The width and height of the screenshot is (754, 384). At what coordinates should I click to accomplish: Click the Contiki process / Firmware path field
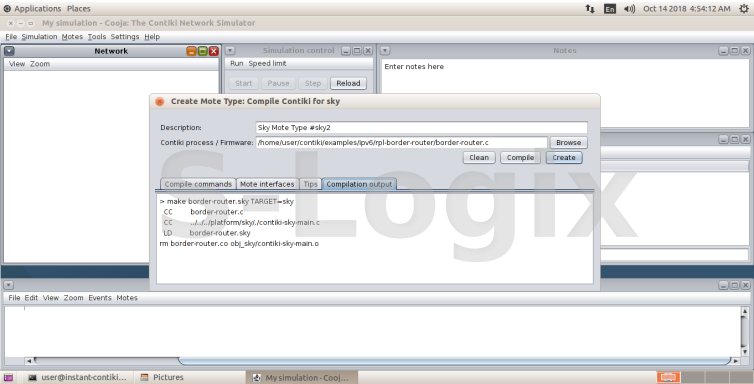(x=402, y=142)
